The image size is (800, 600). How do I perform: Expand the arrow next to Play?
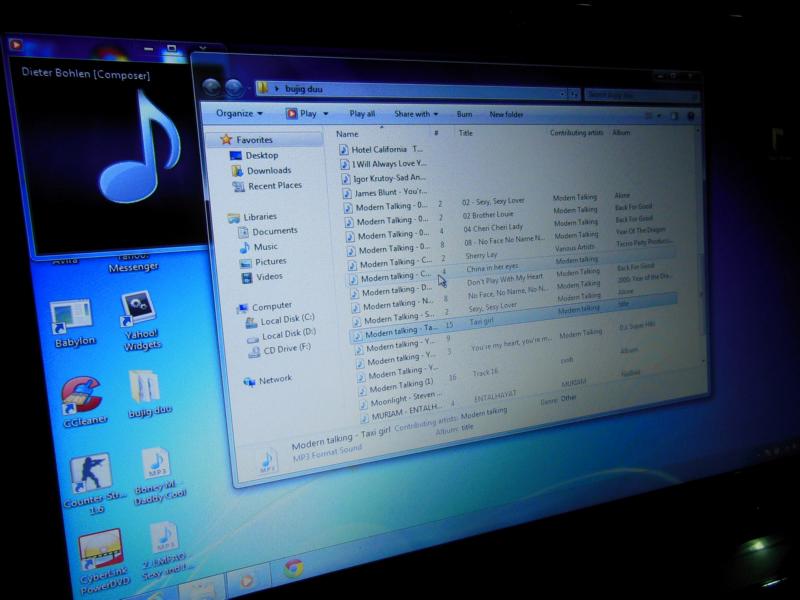326,114
